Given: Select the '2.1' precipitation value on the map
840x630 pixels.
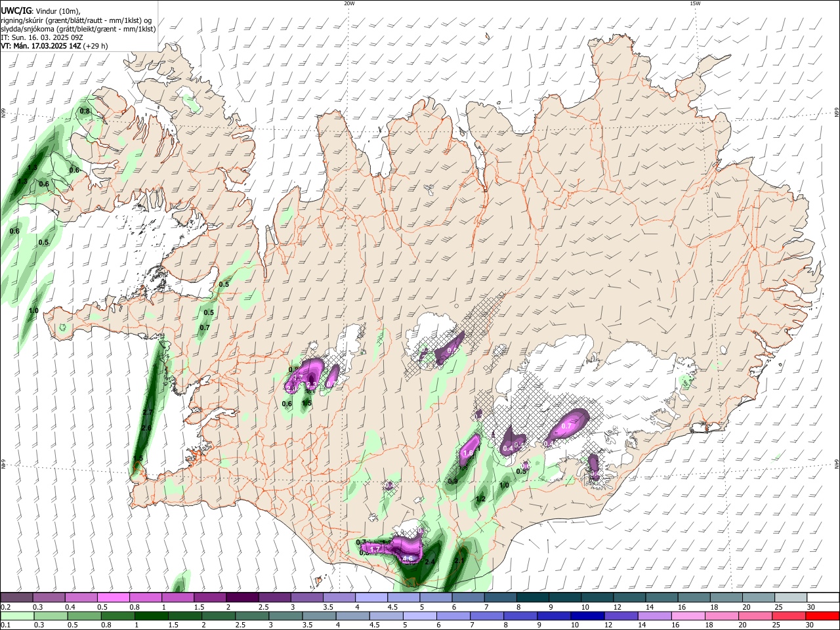Looking at the screenshot, I should tap(459, 561).
